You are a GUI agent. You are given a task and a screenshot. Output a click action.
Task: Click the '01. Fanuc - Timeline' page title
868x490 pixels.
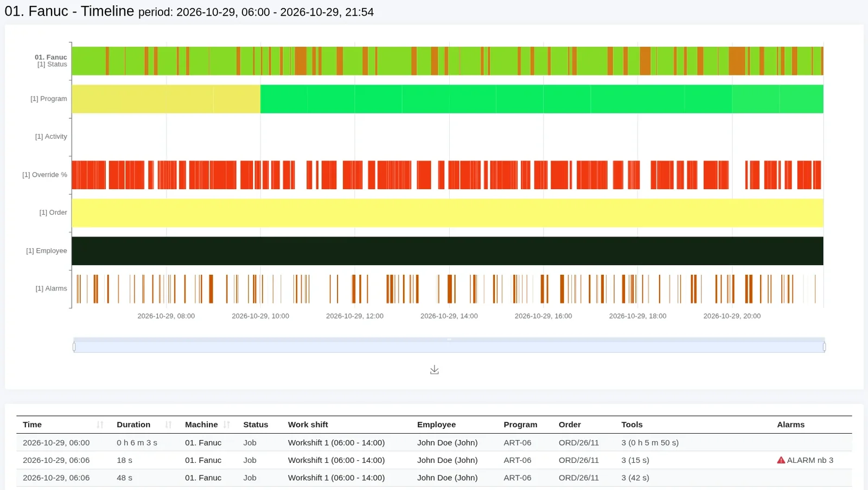point(69,11)
